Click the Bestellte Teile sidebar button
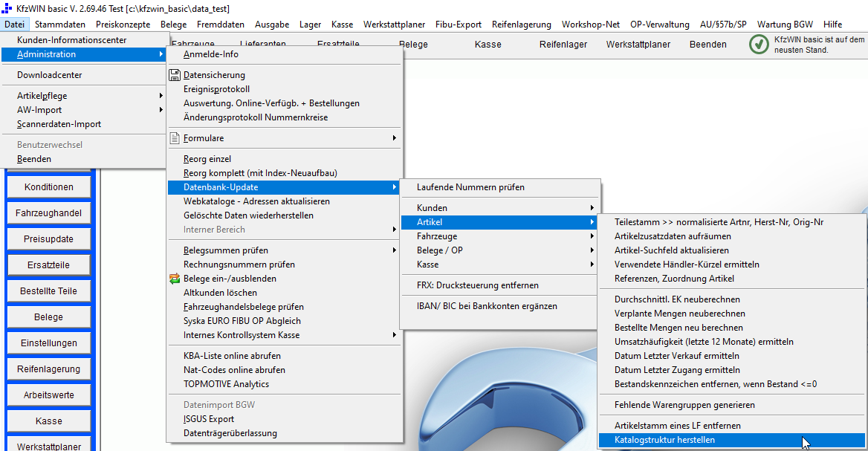The height and width of the screenshot is (451, 868). click(49, 291)
